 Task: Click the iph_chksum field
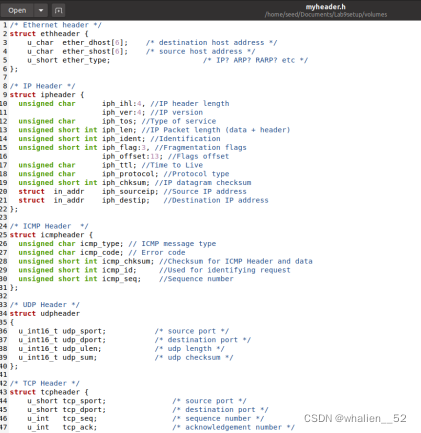coord(126,182)
